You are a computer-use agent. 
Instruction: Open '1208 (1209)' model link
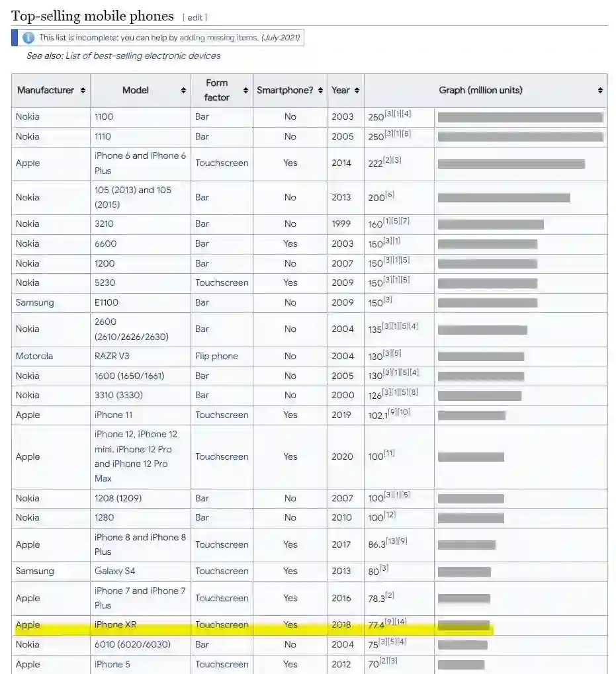(x=118, y=499)
